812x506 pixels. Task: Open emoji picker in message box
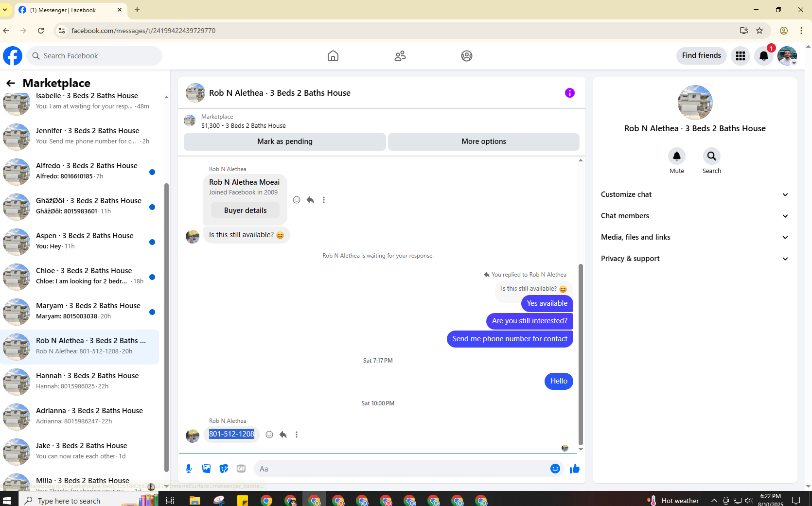pos(555,469)
